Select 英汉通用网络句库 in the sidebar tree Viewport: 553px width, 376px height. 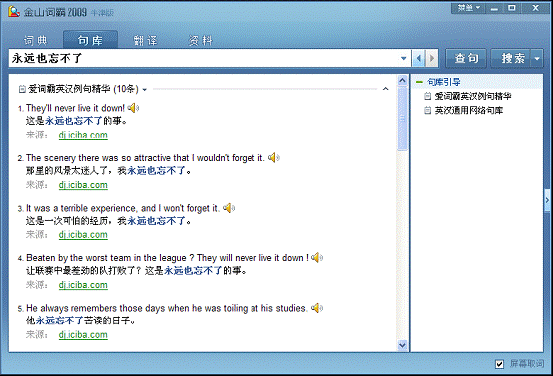pyautogui.click(x=469, y=110)
